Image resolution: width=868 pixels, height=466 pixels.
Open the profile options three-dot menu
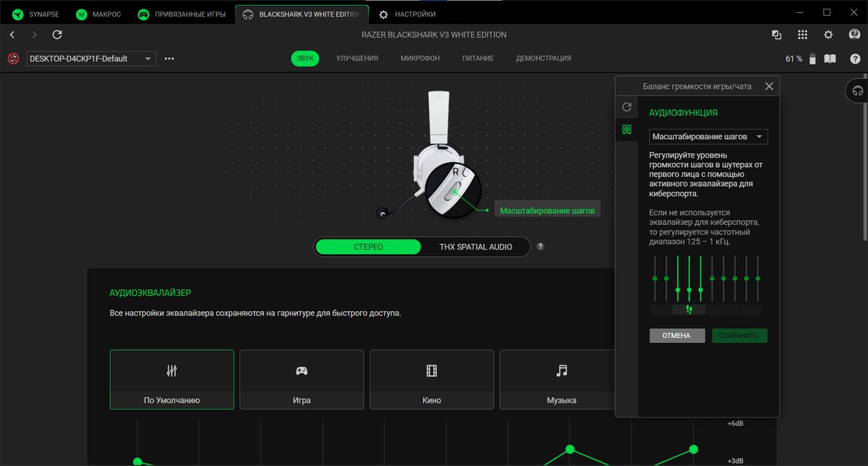pyautogui.click(x=169, y=59)
